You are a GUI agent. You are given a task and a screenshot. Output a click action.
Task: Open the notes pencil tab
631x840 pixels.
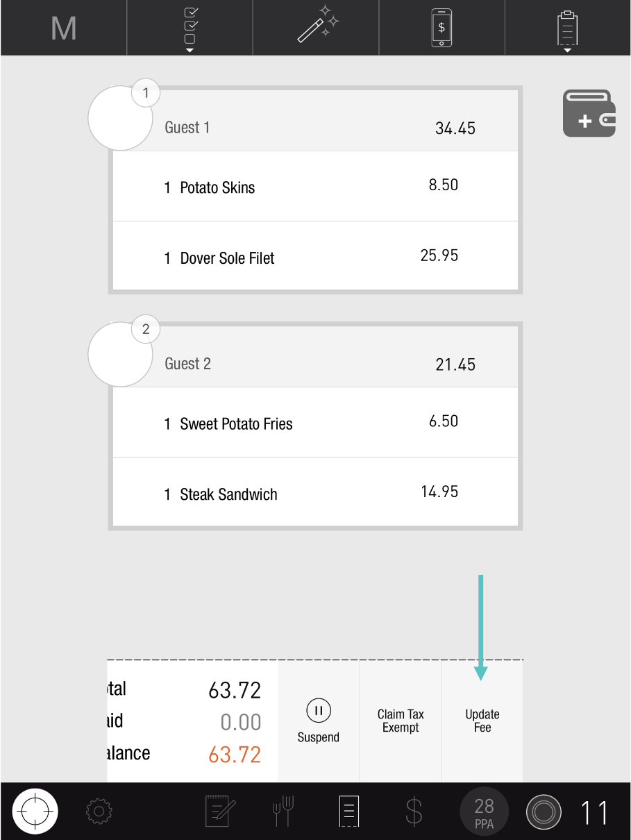221,811
